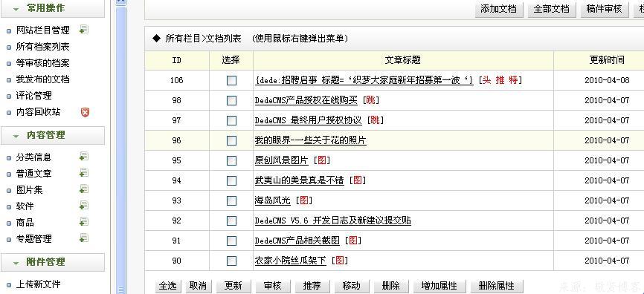Open 等审核的档案 in sidebar

tap(42, 63)
